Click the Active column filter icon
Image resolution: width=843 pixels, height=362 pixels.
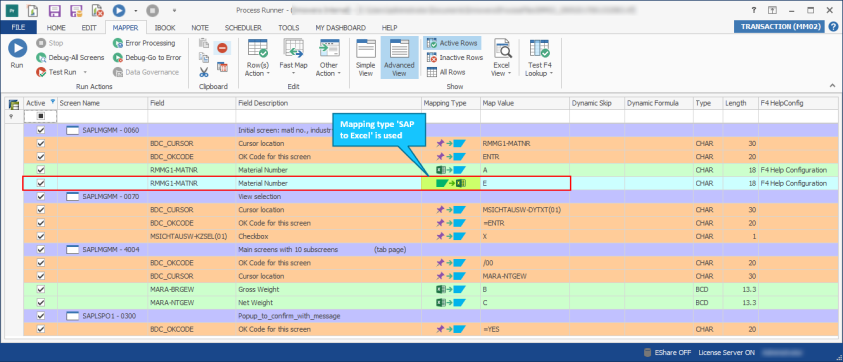pyautogui.click(x=52, y=101)
